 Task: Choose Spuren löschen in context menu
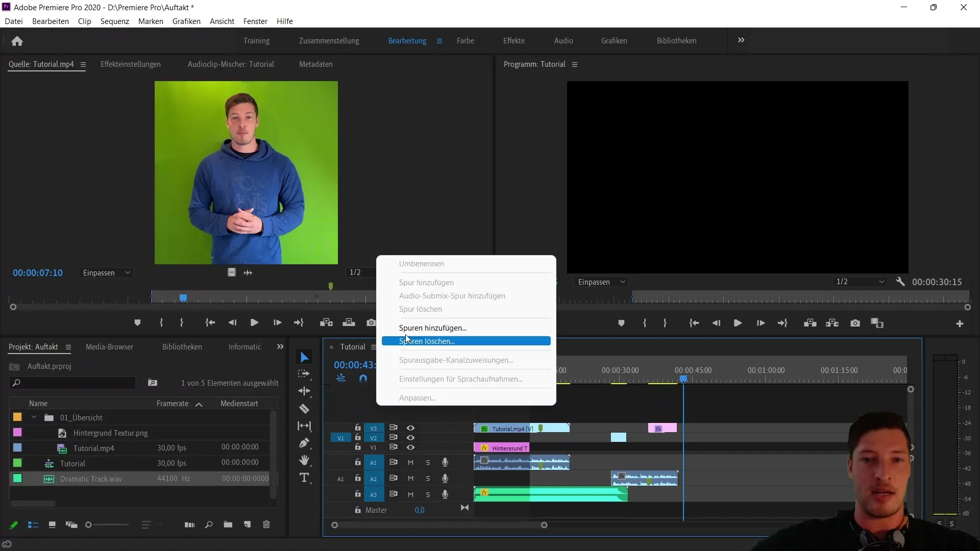tap(466, 341)
